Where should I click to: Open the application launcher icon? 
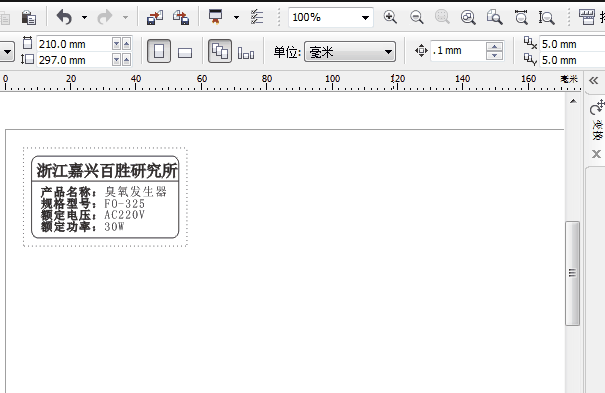coord(215,17)
